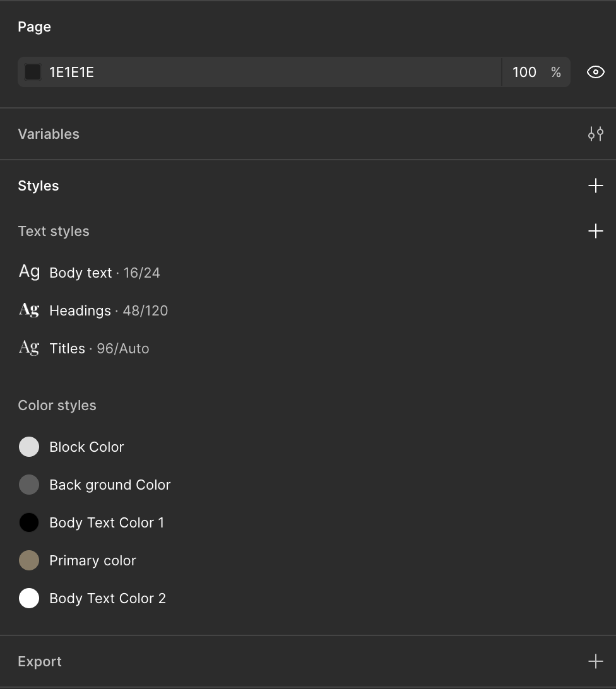Screen dimensions: 616x689
Task: Open the Body text style options via its Ag icon
Action: (x=28, y=271)
